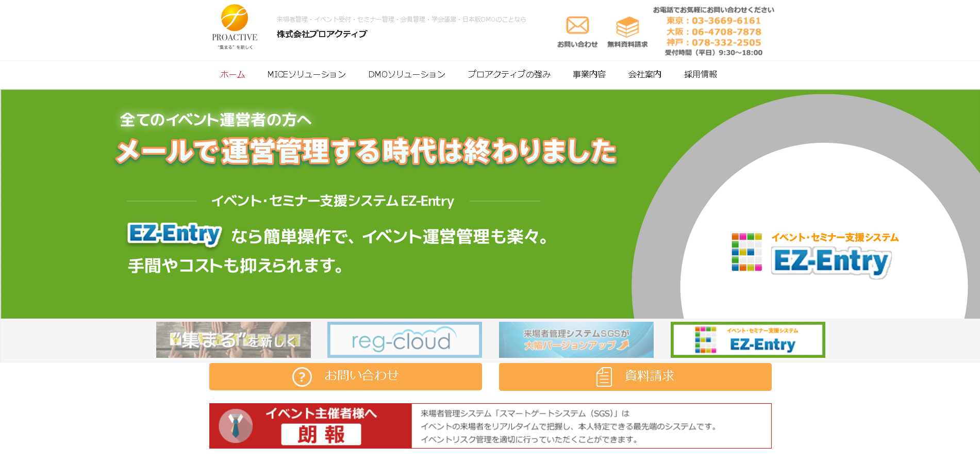980x462 pixels.
Task: Select the "集まる"を新しく slider thumbnail
Action: [234, 340]
